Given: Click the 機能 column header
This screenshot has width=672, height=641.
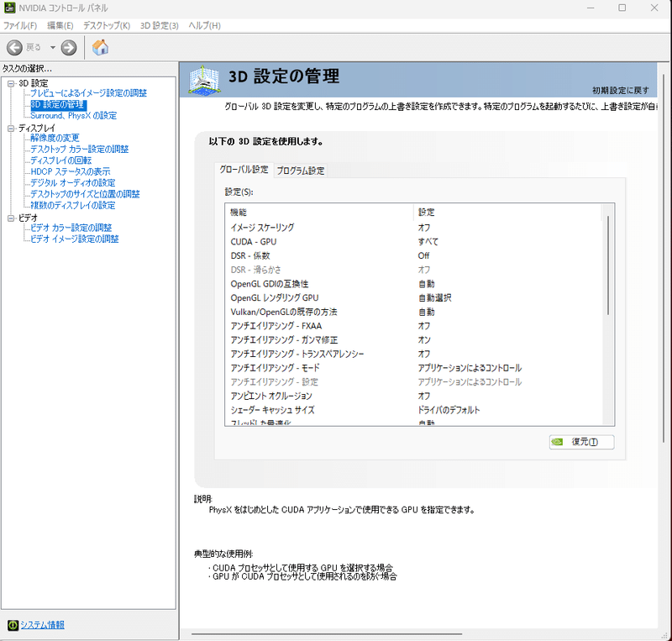Looking at the screenshot, I should (320, 213).
